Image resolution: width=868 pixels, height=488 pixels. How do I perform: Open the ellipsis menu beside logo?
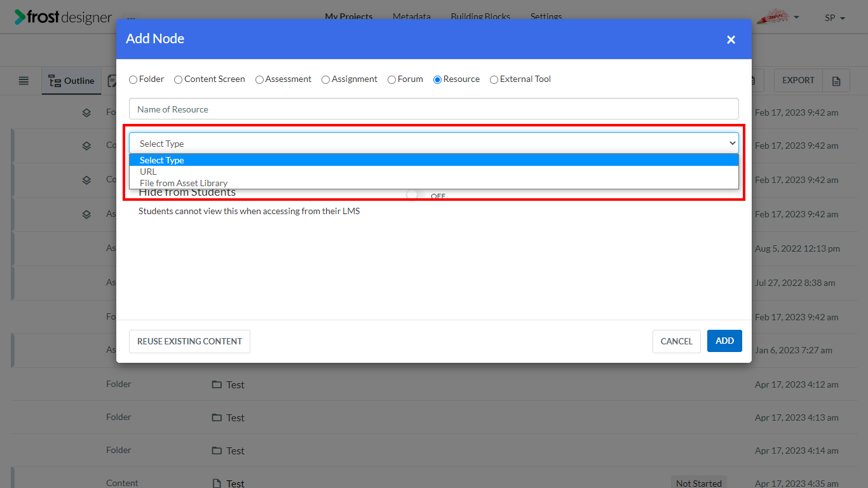pyautogui.click(x=131, y=18)
